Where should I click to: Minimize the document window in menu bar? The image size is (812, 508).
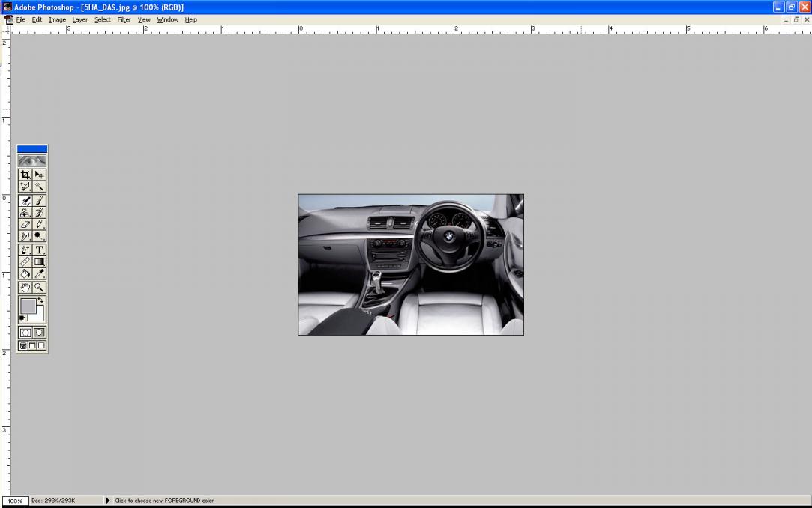786,19
